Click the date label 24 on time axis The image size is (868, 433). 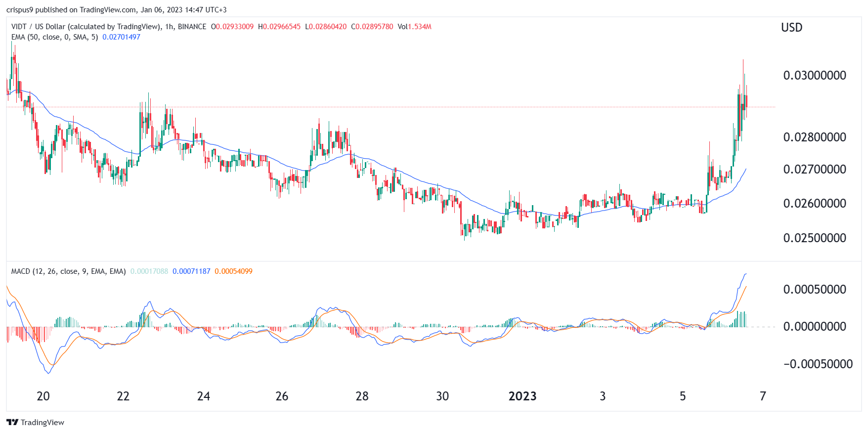pyautogui.click(x=203, y=396)
